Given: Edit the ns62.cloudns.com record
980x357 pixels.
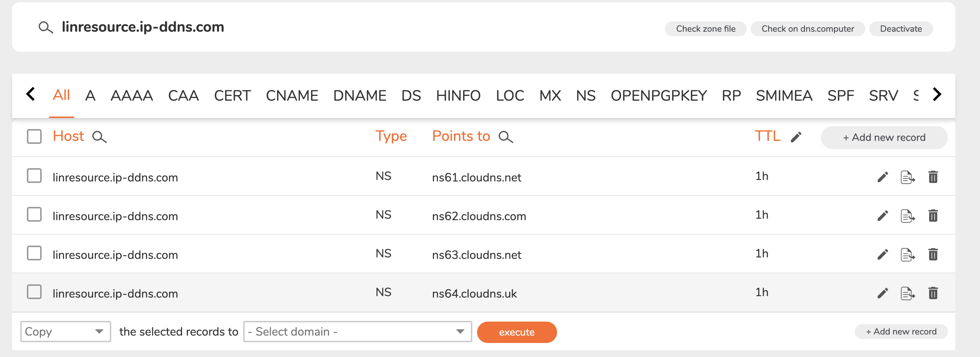Looking at the screenshot, I should 883,216.
